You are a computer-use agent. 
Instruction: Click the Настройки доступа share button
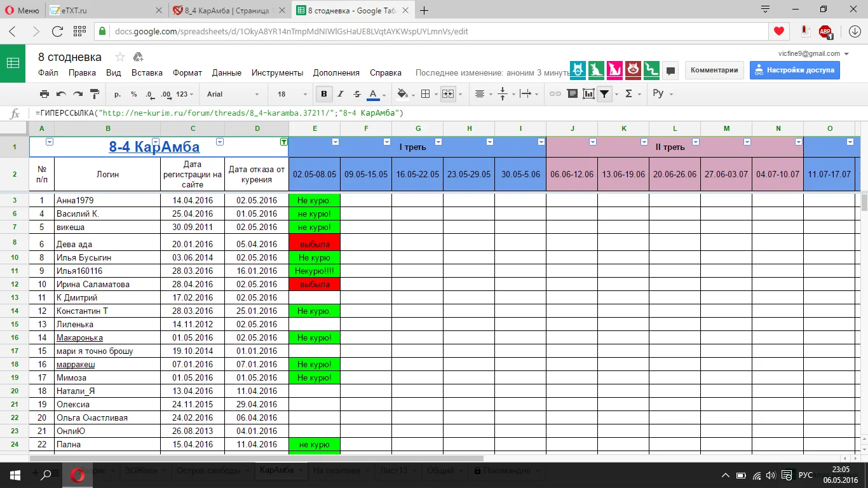(x=794, y=70)
